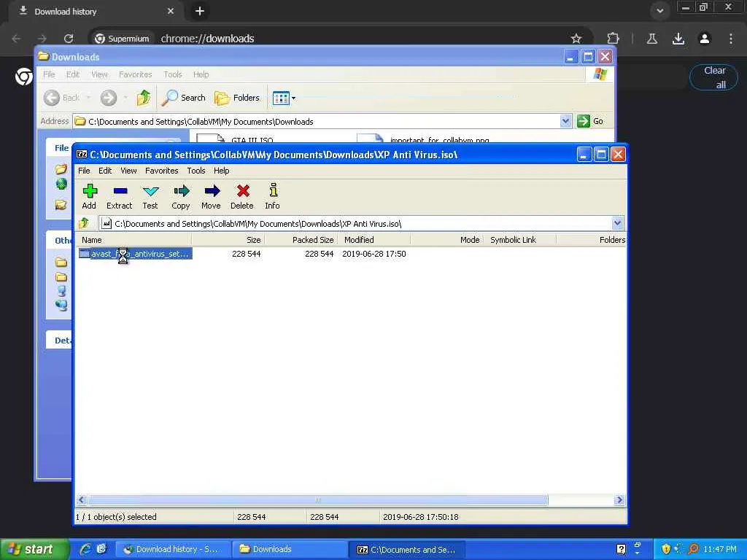The width and height of the screenshot is (747, 560).
Task: Open the 7-Zip Tools menu
Action: click(x=196, y=171)
